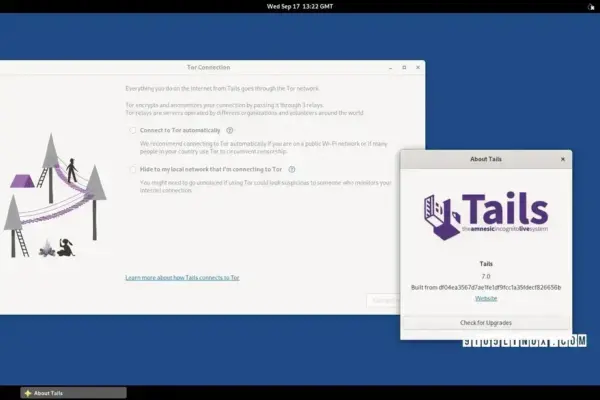This screenshot has height=400, width=600.
Task: Click the Tor Connection window title
Action: point(209,67)
